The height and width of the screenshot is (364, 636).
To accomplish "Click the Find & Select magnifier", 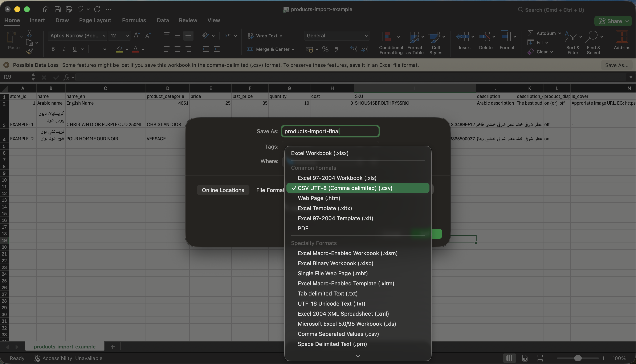I will tap(592, 37).
